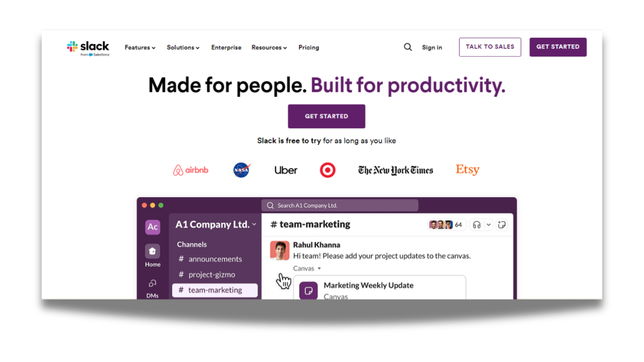Click the TALK TO SALES button
644x362 pixels.
pyautogui.click(x=490, y=47)
